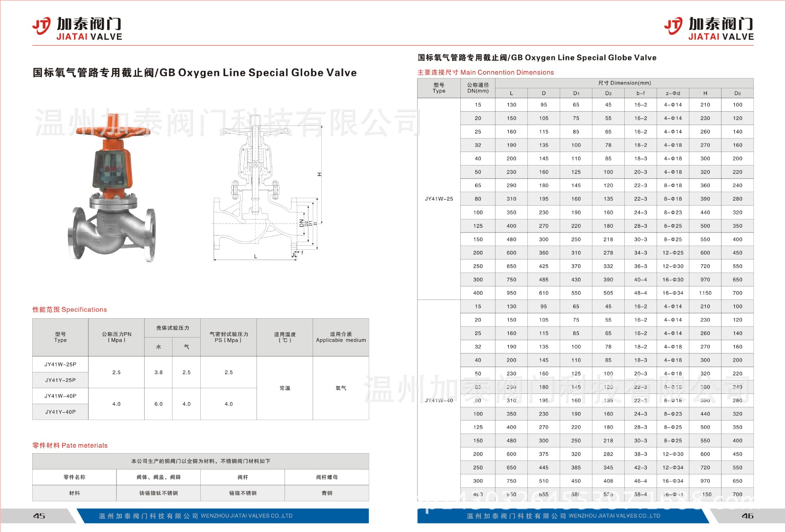Select the JY41W-25P type cell
The height and width of the screenshot is (532, 785).
coord(60,364)
